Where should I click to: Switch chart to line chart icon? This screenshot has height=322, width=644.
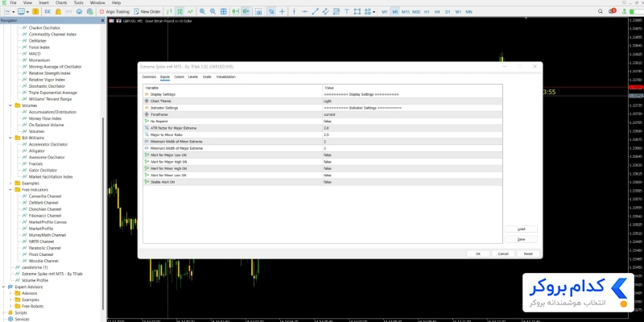[x=190, y=11]
